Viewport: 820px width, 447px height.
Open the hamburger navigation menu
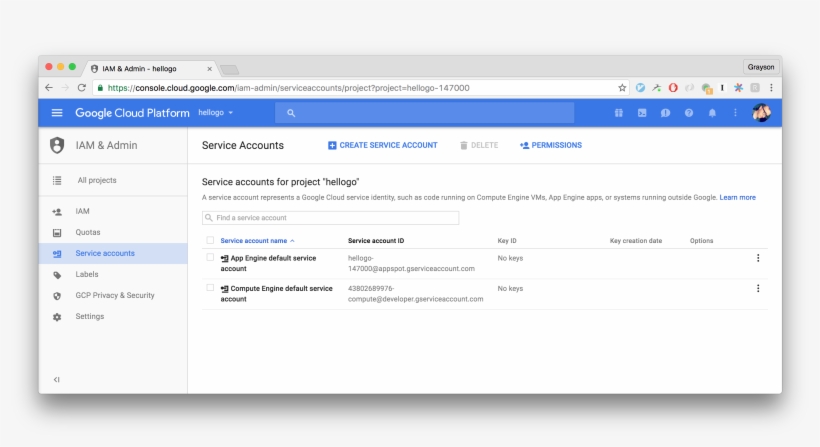(57, 113)
